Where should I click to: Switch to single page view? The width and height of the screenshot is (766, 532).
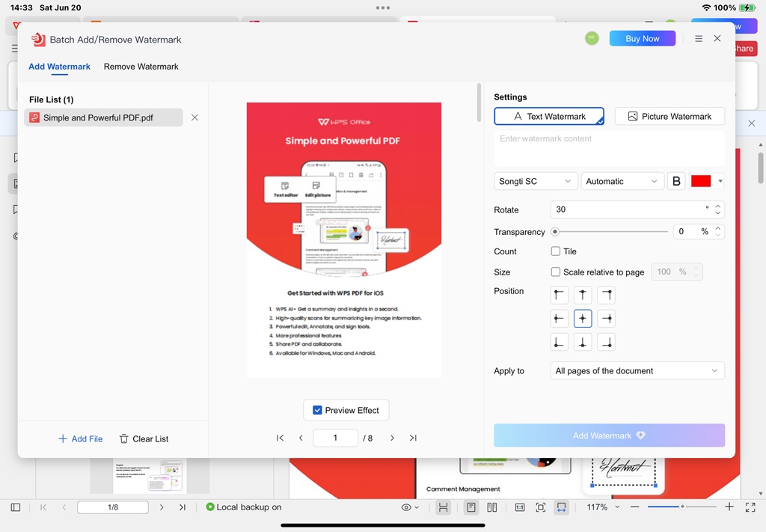tap(471, 507)
